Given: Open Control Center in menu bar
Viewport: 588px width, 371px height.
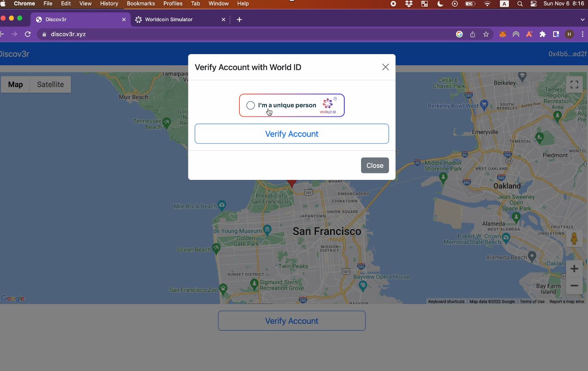Looking at the screenshot, I should tap(534, 3).
